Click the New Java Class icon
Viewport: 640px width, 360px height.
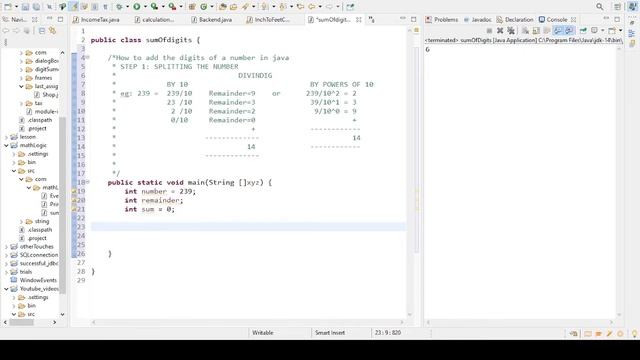pyautogui.click(x=204, y=7)
